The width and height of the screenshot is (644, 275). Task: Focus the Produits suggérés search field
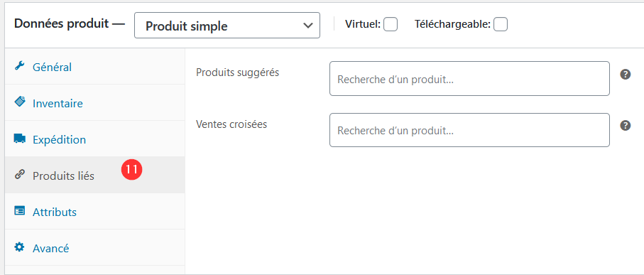[469, 78]
